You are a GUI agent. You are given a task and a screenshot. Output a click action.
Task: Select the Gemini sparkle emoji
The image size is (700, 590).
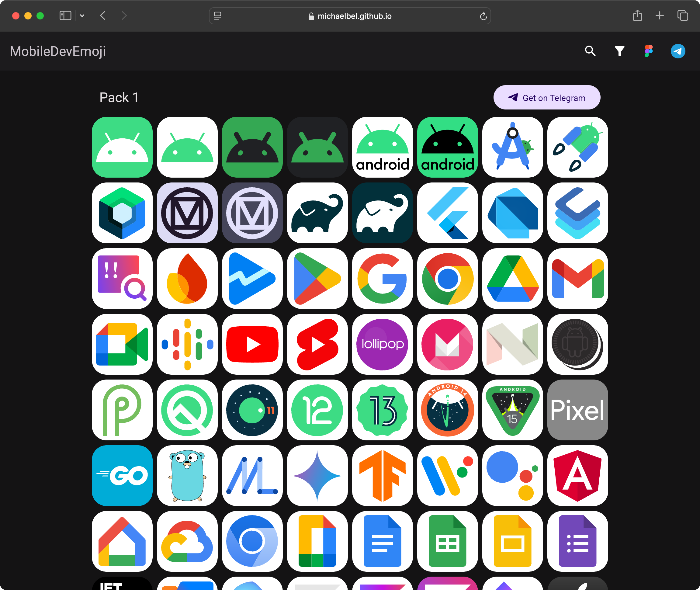tap(317, 476)
